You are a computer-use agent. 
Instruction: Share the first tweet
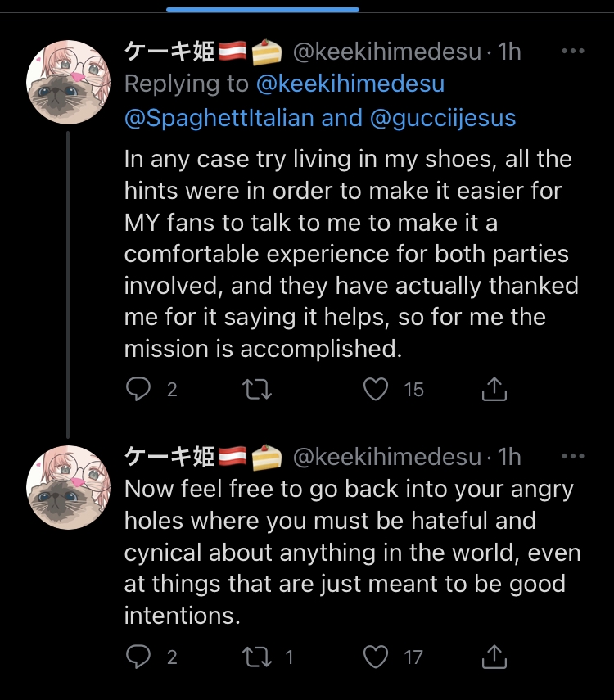coord(494,390)
